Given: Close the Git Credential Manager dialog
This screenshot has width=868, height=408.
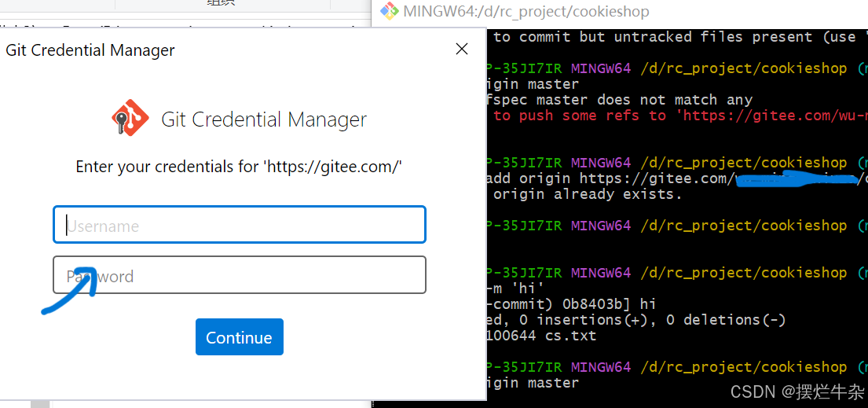Looking at the screenshot, I should tap(462, 49).
